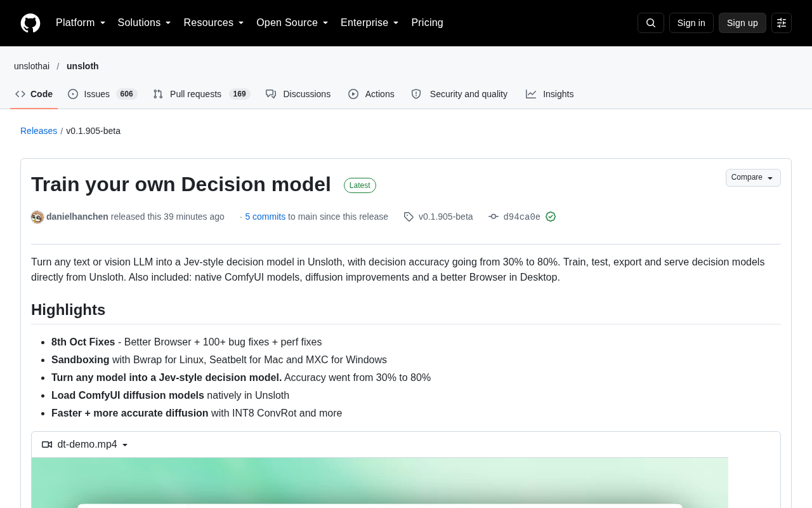The height and width of the screenshot is (508, 812).
Task: Open the Security and quality tab
Action: 459,94
